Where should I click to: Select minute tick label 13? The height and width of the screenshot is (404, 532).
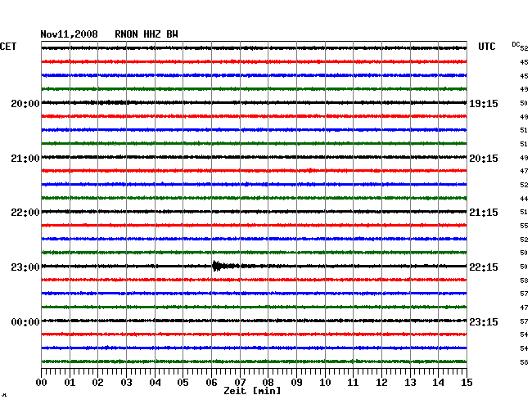click(x=410, y=383)
